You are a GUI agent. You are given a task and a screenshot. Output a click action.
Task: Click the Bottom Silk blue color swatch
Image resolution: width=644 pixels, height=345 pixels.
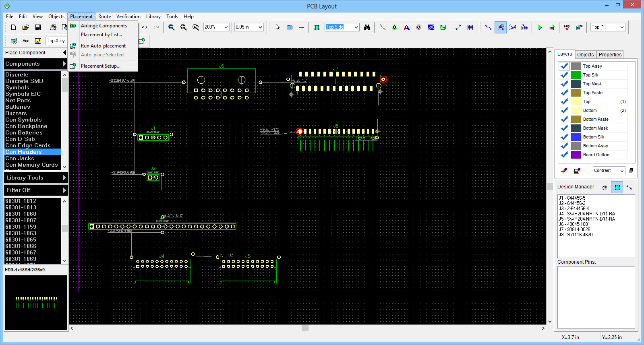(576, 137)
